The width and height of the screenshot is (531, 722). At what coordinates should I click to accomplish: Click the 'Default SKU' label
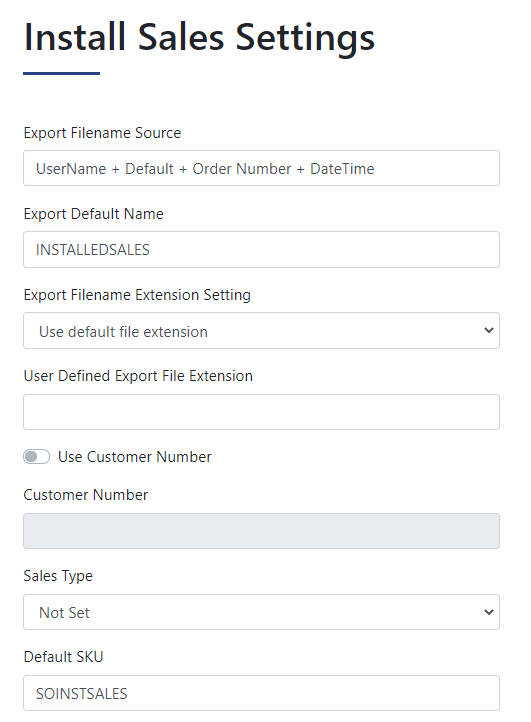64,657
